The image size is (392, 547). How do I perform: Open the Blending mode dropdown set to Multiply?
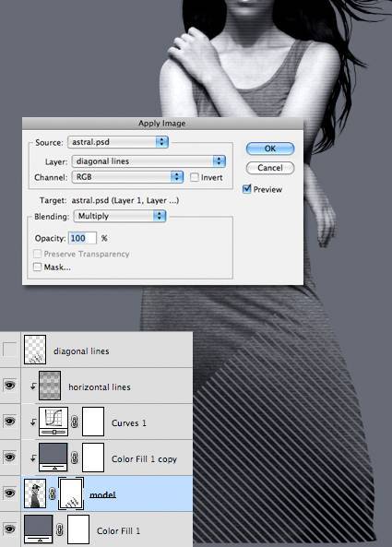[x=120, y=216]
